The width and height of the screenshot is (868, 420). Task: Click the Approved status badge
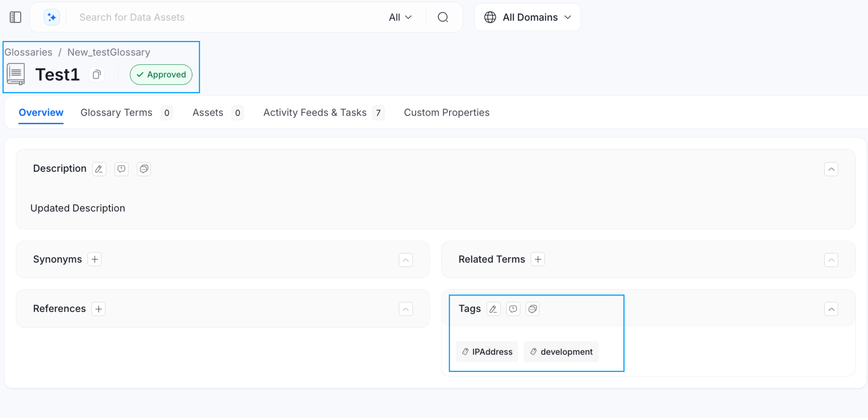[x=161, y=75]
